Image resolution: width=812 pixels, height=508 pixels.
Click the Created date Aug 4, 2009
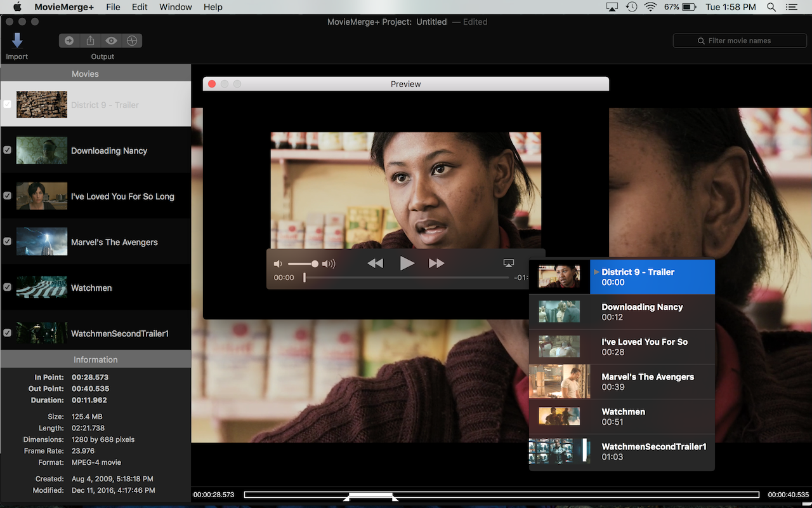112,479
